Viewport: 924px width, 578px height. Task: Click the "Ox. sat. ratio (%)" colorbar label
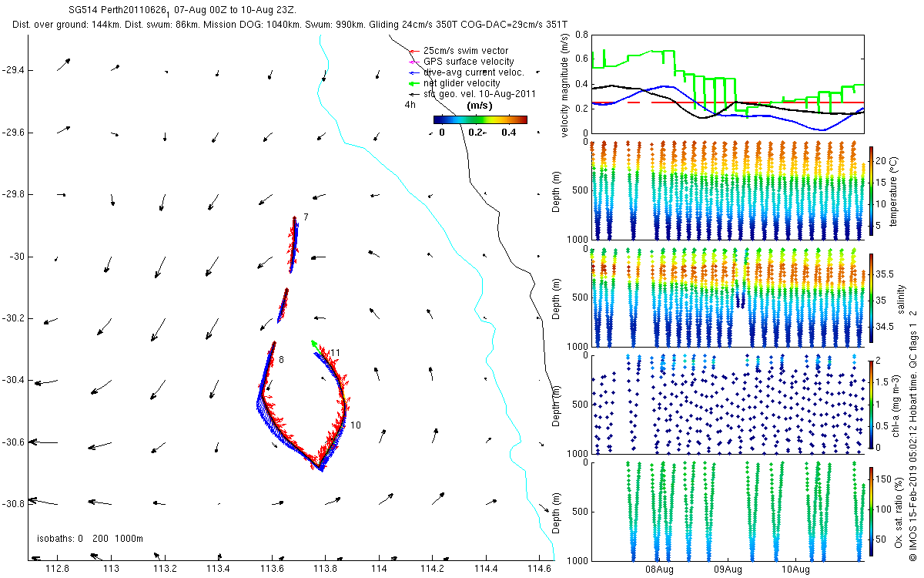[x=899, y=512]
